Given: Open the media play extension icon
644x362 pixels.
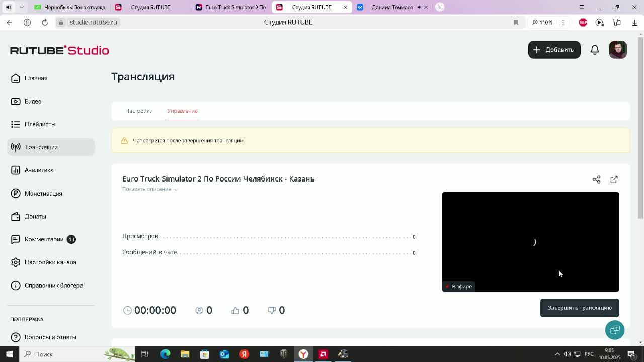Looking at the screenshot, I should click(599, 22).
